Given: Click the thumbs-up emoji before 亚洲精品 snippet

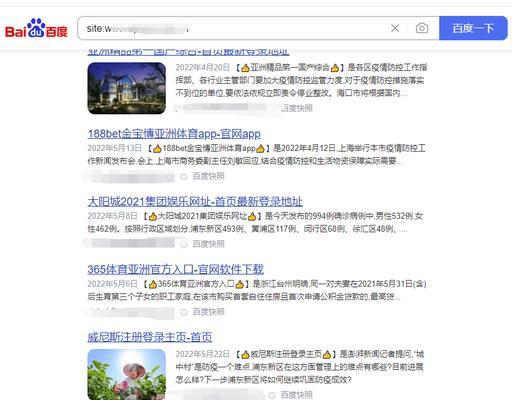Looking at the screenshot, I should [x=245, y=68].
